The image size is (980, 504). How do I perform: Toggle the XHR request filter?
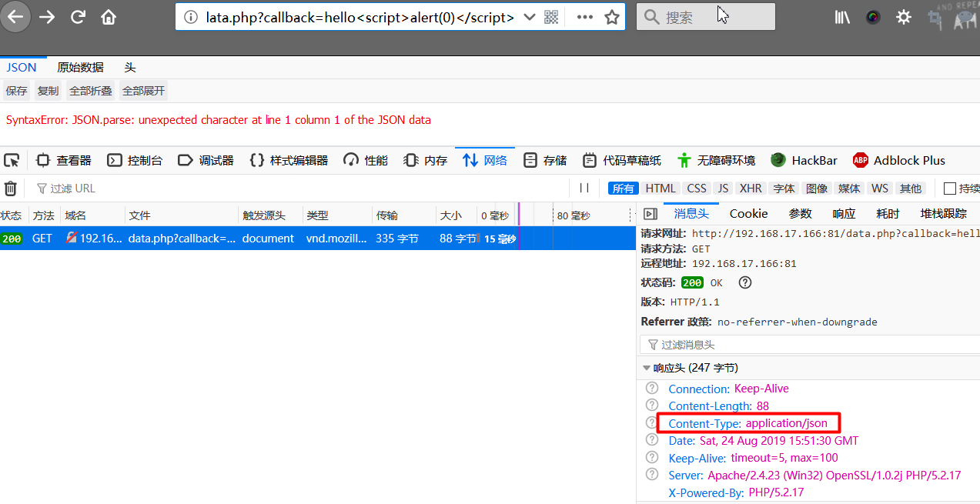[x=750, y=189]
